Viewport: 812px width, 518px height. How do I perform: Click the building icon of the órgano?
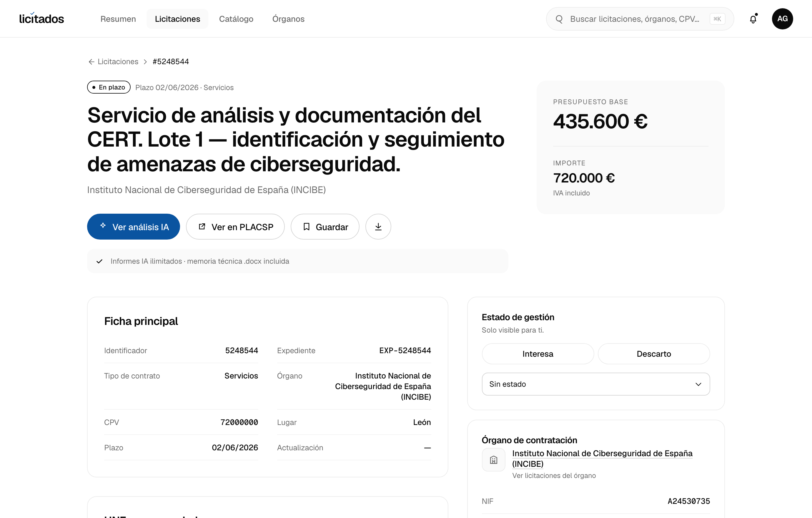(493, 460)
